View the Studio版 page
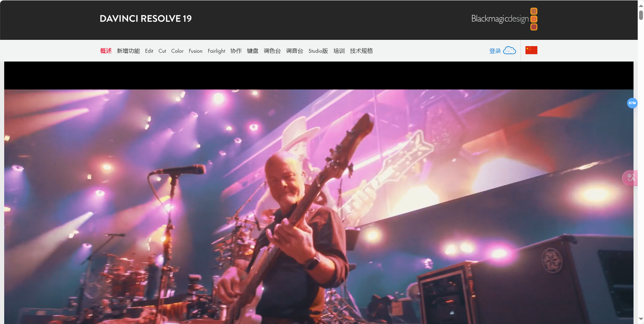Screen dimensions: 644x324 click(318, 51)
